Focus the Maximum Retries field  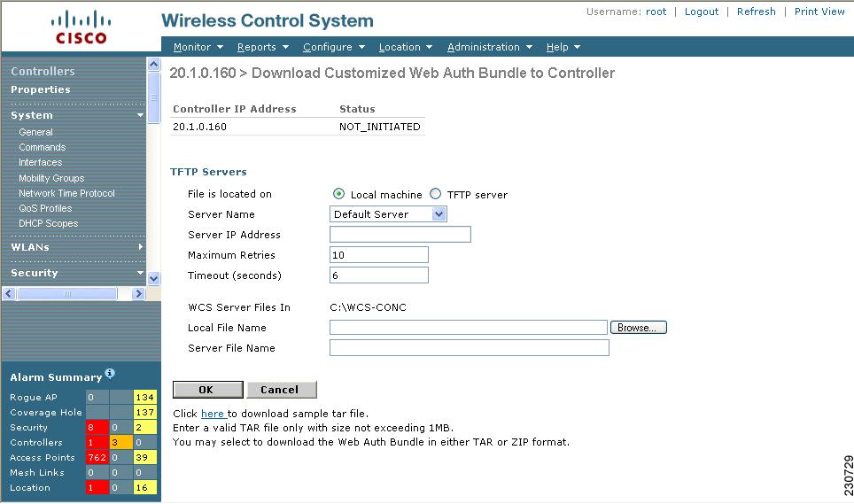pos(379,255)
